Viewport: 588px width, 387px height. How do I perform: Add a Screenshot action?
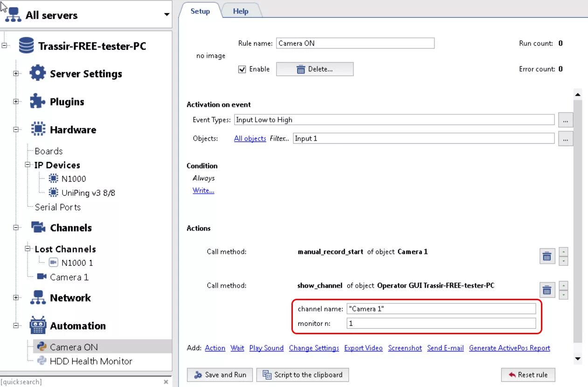pos(405,348)
